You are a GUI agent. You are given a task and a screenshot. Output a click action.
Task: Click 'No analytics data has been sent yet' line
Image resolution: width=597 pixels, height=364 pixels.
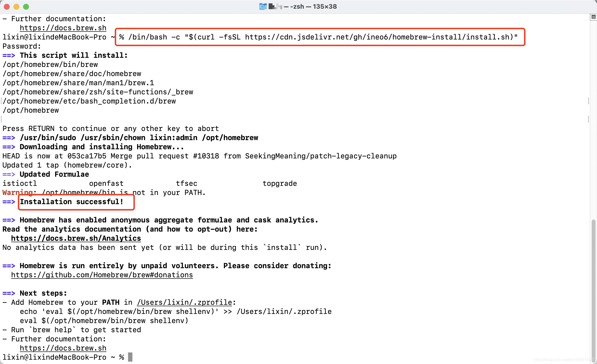[165, 247]
